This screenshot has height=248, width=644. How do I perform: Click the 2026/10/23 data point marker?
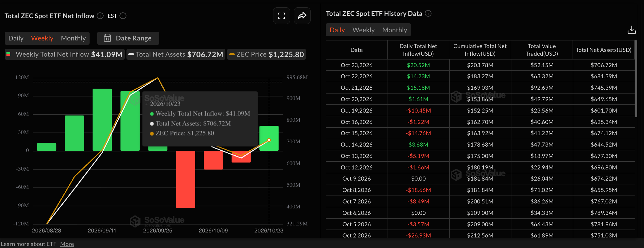coord(269,140)
